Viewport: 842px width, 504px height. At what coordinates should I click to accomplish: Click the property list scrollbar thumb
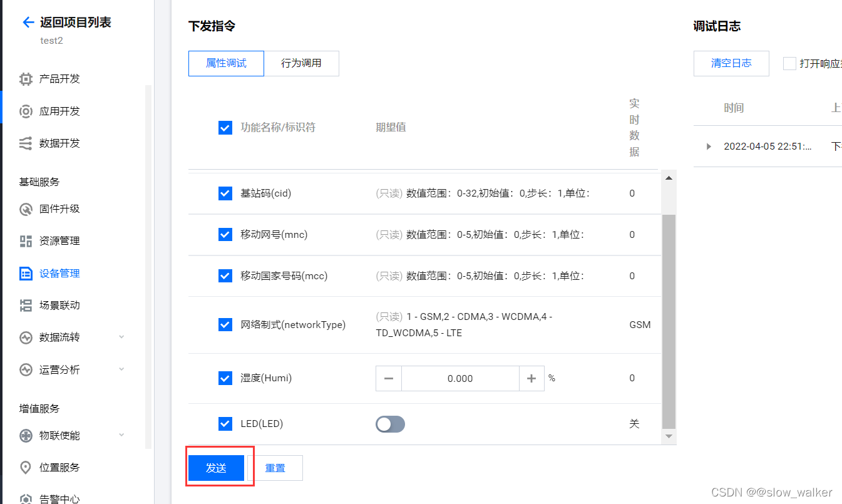coord(669,321)
